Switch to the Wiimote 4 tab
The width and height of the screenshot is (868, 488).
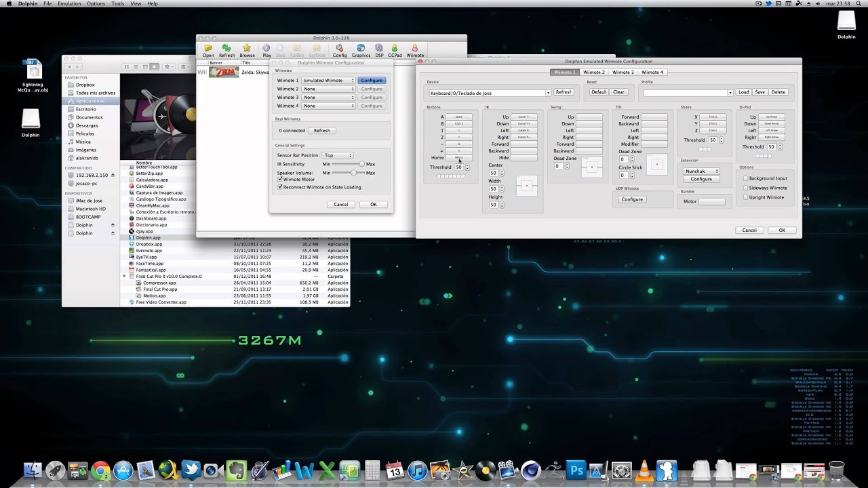click(x=652, y=72)
